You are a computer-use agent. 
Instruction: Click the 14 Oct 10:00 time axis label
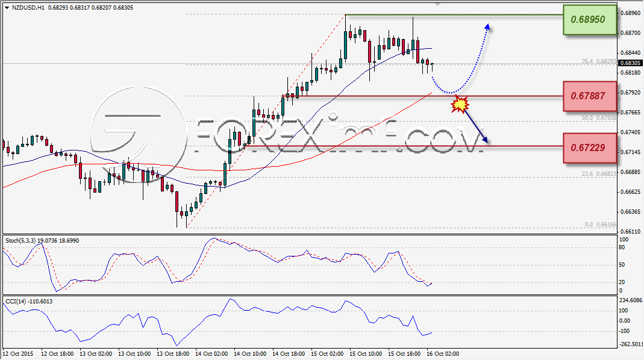click(250, 353)
